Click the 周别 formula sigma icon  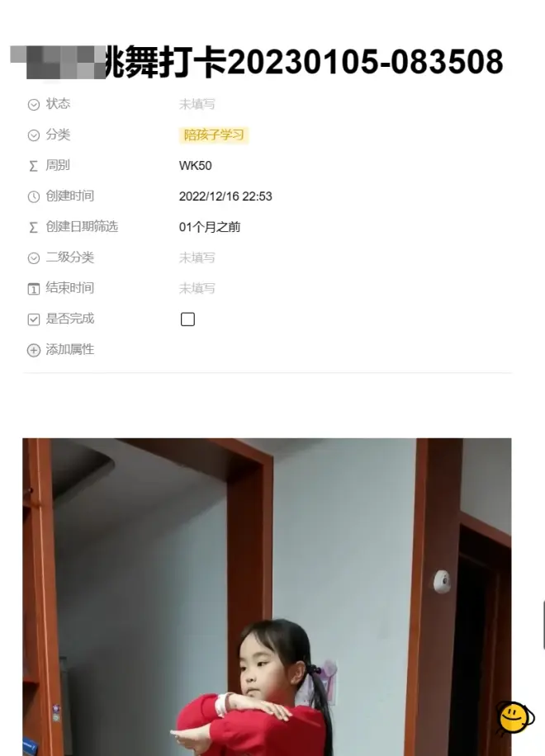point(33,167)
